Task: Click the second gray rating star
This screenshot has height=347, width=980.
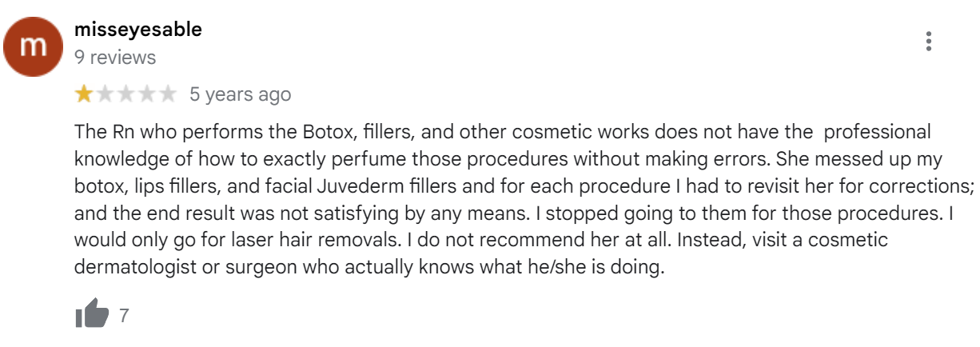Action: (x=105, y=94)
